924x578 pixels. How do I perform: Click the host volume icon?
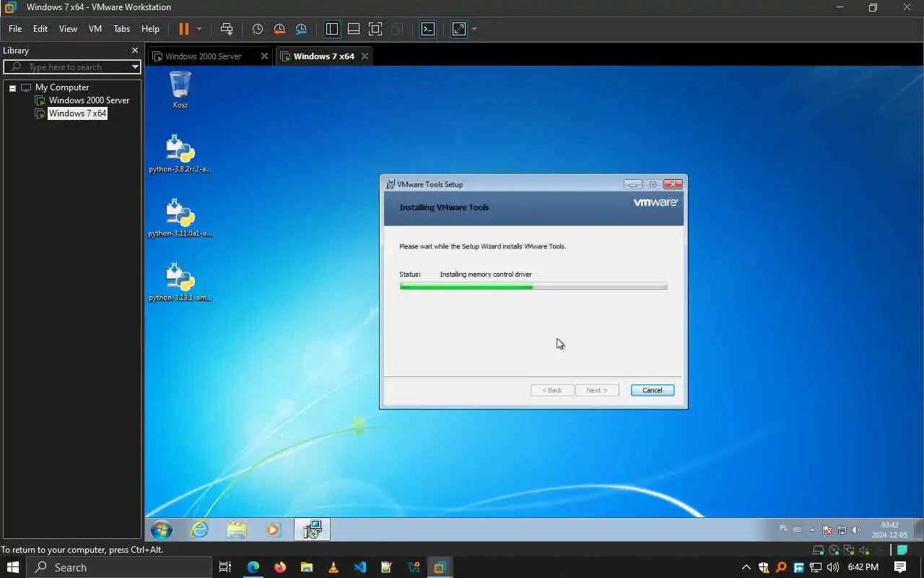click(833, 567)
